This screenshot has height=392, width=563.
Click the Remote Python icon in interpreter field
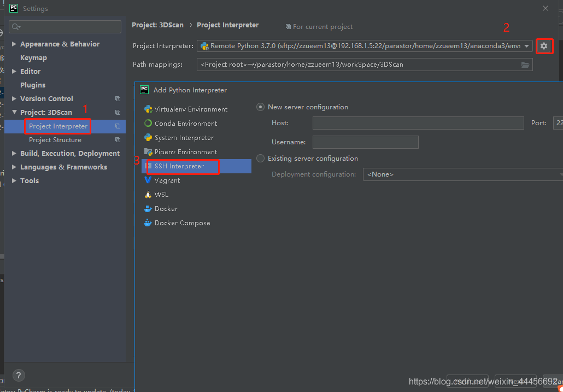tap(204, 46)
